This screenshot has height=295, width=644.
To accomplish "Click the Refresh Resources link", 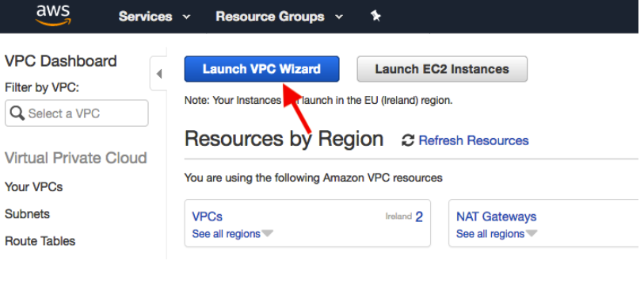I will pos(474,140).
